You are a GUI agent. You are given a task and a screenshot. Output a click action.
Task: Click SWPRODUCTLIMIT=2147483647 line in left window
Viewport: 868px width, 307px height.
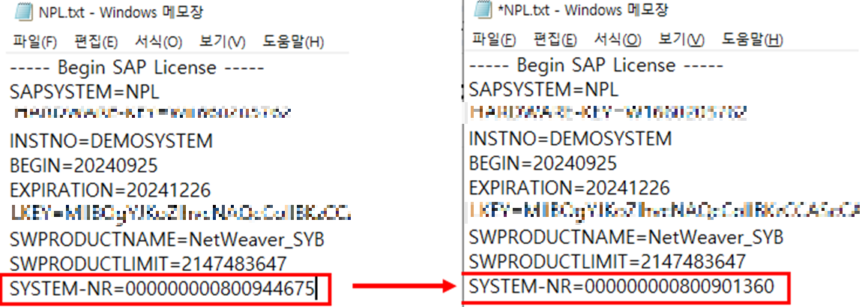coord(148,263)
